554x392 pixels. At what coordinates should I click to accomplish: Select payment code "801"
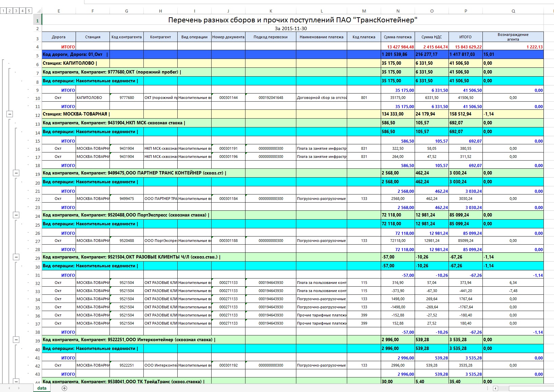(364, 98)
